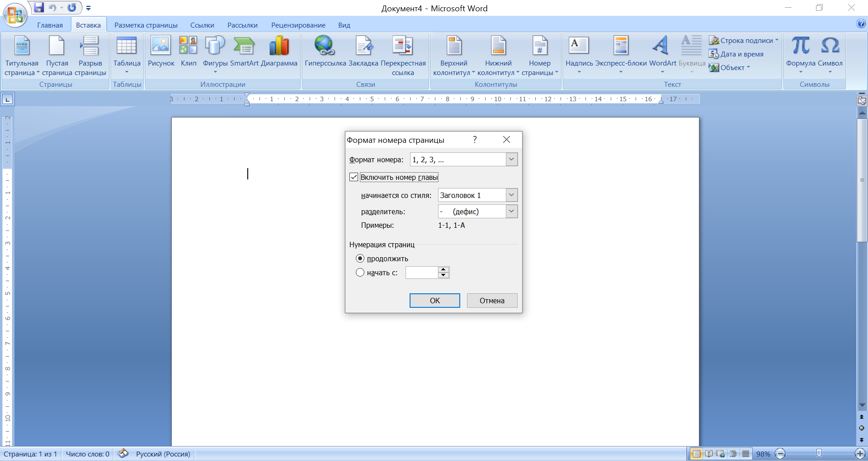Insert a table using the Таблица icon
Screen dimensions: 868x461
tap(127, 47)
